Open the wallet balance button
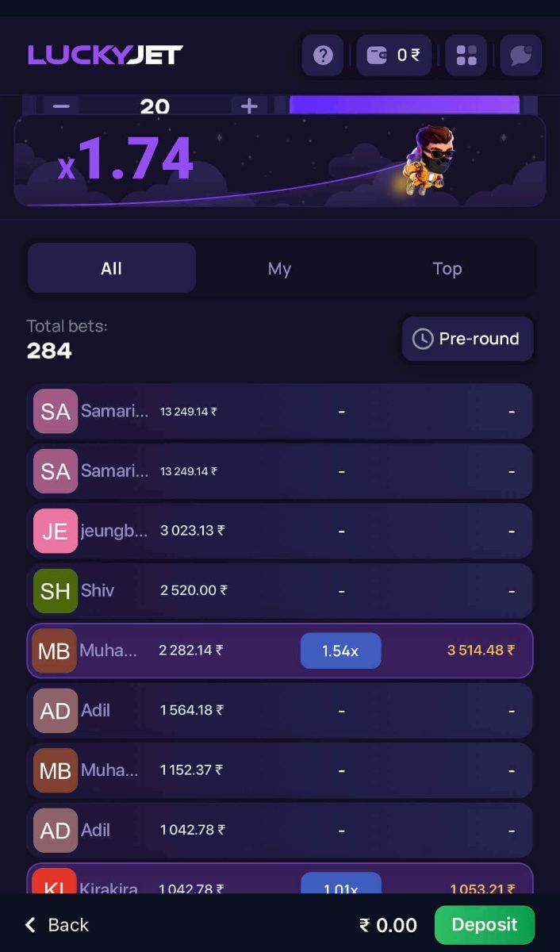Viewport: 560px width, 952px height. [x=394, y=56]
